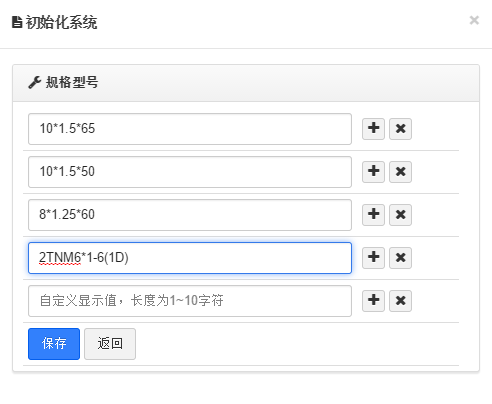Delete the 8*1.25*60 spec row
This screenshot has width=492, height=404.
click(400, 215)
